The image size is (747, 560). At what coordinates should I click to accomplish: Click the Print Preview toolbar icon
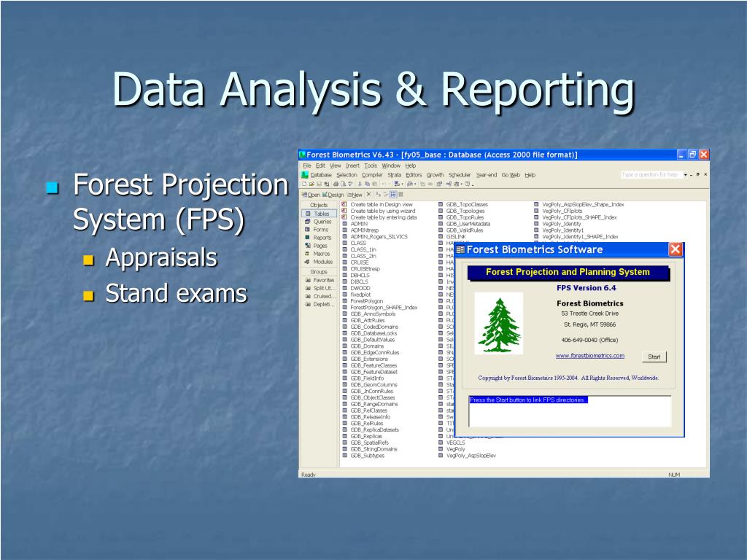click(343, 184)
